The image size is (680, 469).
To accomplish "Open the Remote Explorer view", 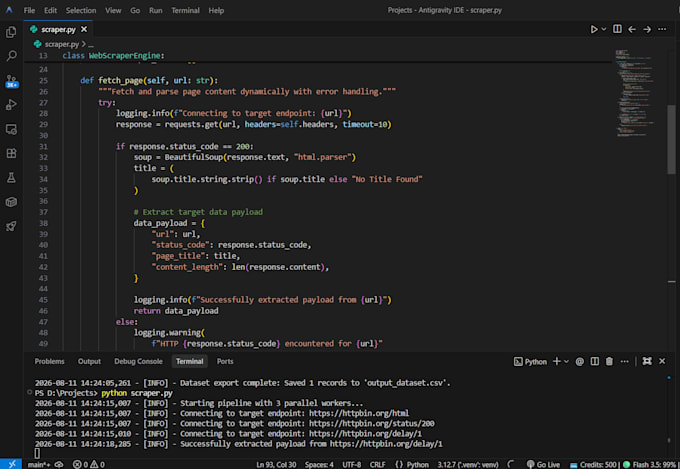I will pos(11,129).
